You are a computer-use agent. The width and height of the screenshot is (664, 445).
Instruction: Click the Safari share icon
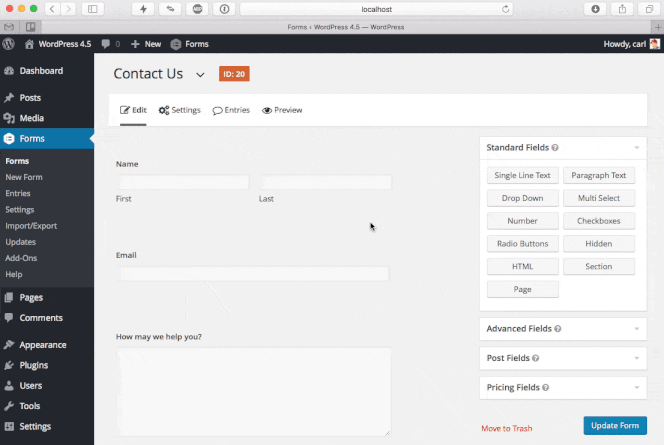(622, 9)
